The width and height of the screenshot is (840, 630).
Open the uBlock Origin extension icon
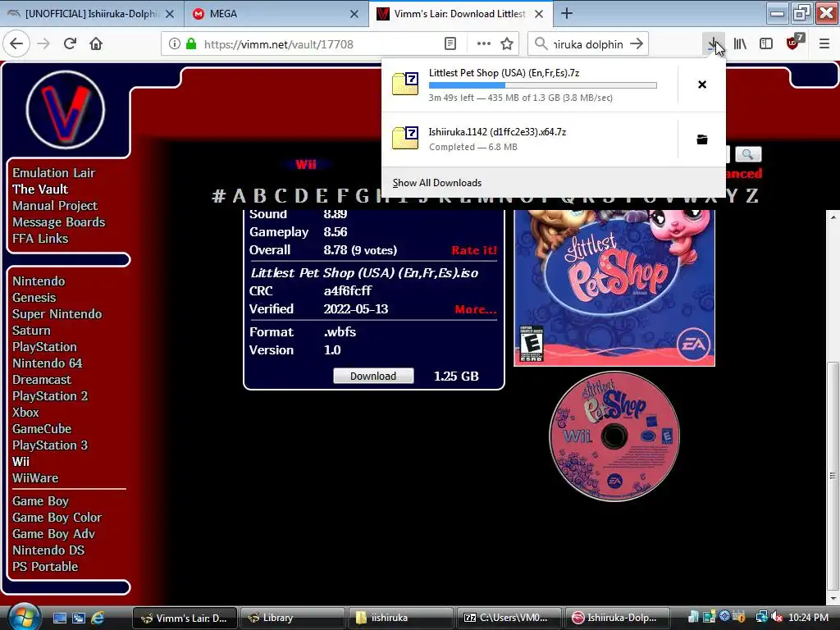click(x=794, y=43)
